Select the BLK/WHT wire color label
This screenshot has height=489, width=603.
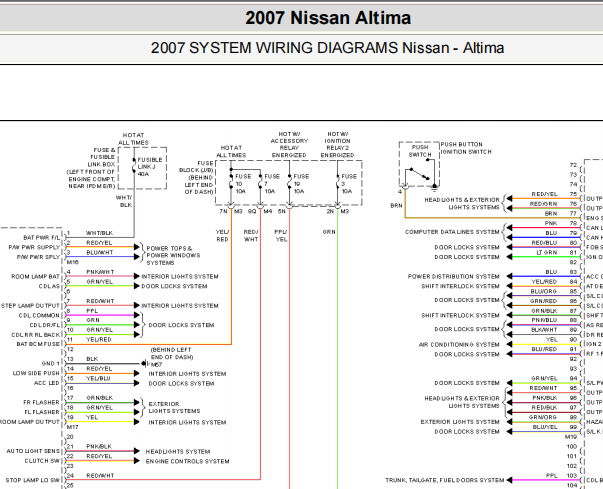pyautogui.click(x=544, y=330)
